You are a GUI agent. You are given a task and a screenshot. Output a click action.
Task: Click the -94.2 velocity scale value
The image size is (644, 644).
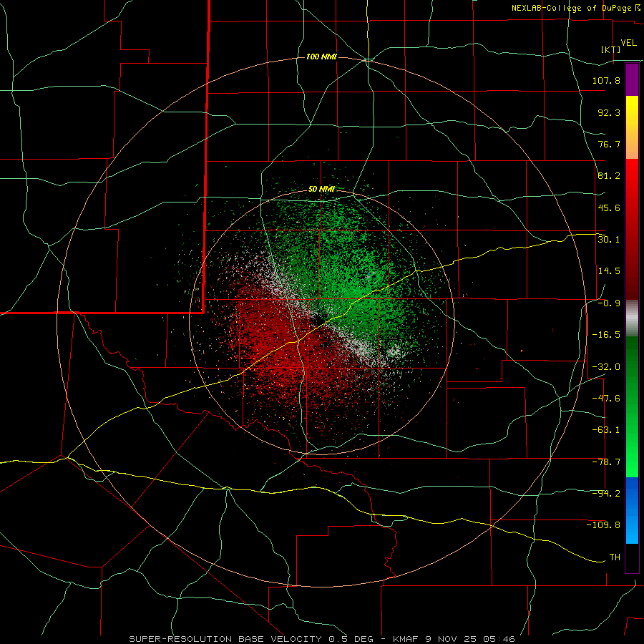(606, 494)
